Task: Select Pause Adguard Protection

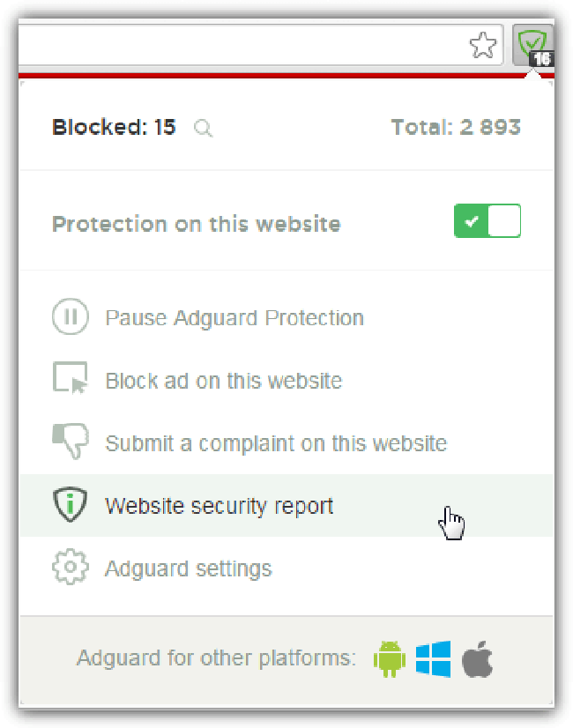Action: [x=234, y=318]
